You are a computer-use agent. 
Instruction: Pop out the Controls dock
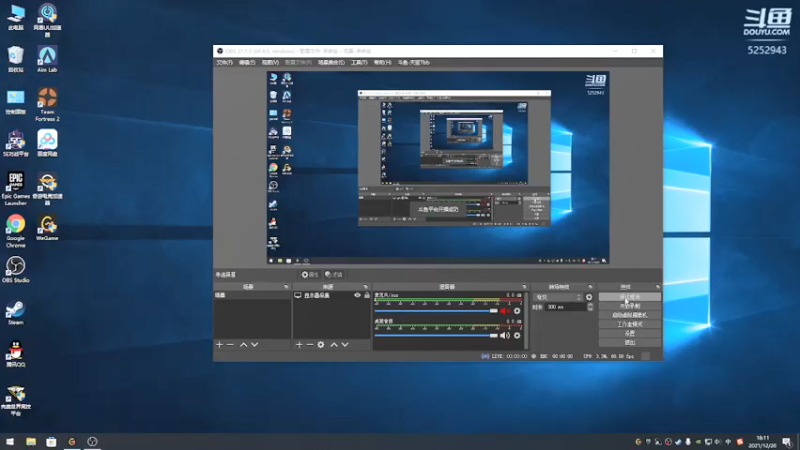pyautogui.click(x=657, y=287)
